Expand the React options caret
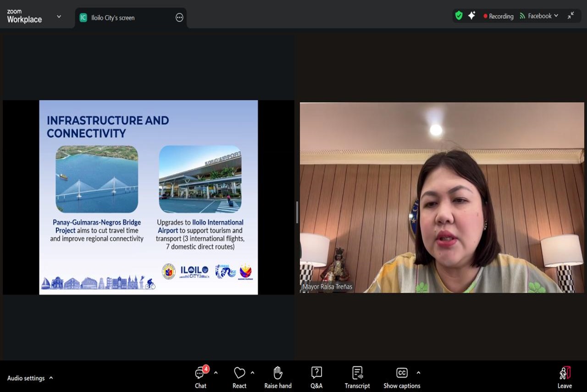The height and width of the screenshot is (392, 587). point(253,373)
